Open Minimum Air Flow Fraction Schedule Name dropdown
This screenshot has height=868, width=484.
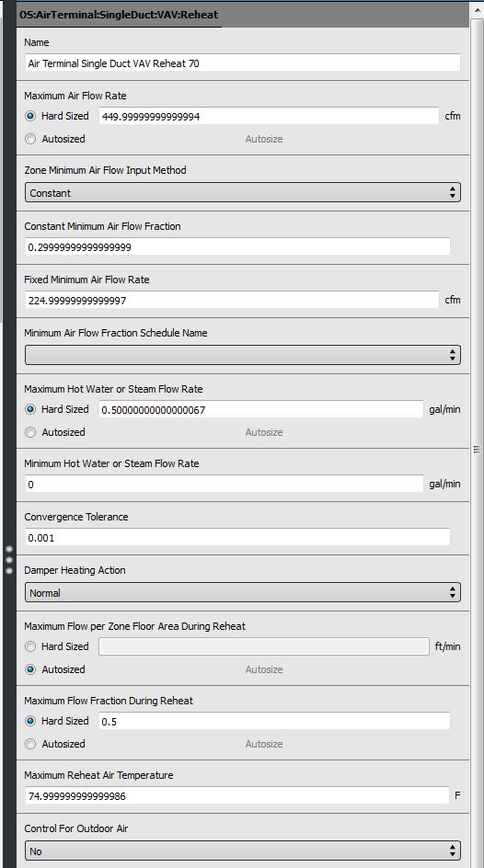click(243, 355)
